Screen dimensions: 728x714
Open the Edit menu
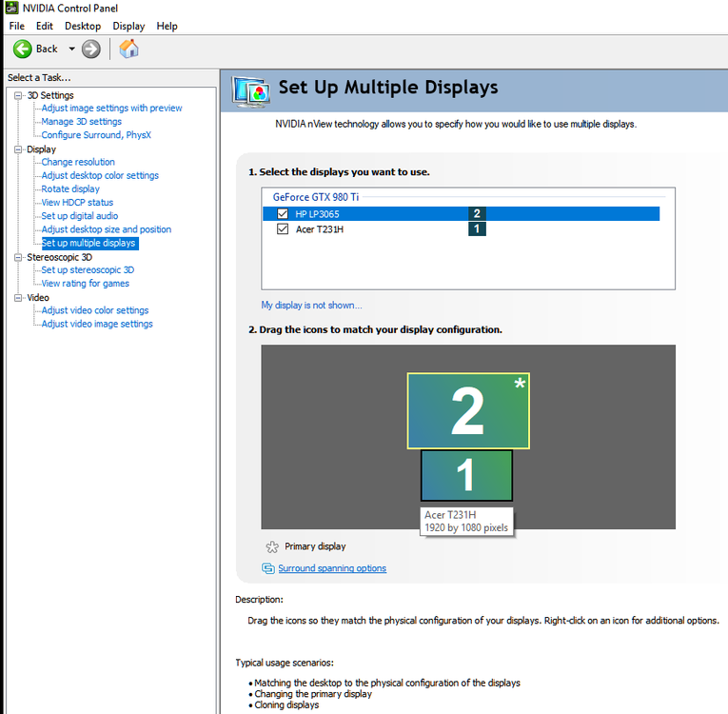pyautogui.click(x=45, y=26)
